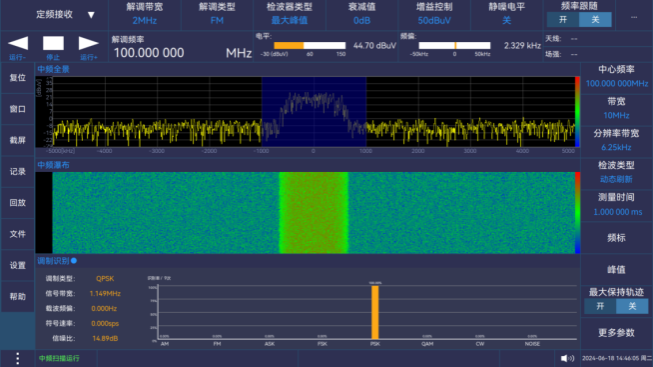Click the highlighted blue demodulation band

(x=314, y=112)
